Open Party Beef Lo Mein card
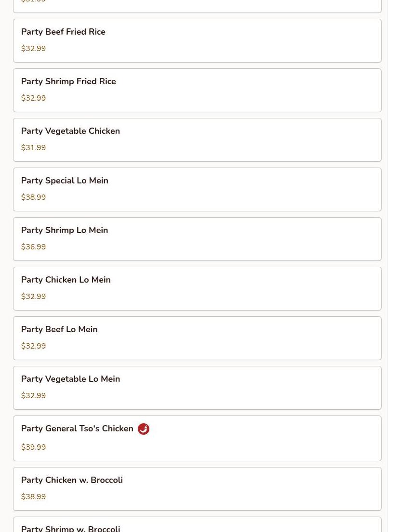Screen dimensions: 397x532 tap(198, 338)
